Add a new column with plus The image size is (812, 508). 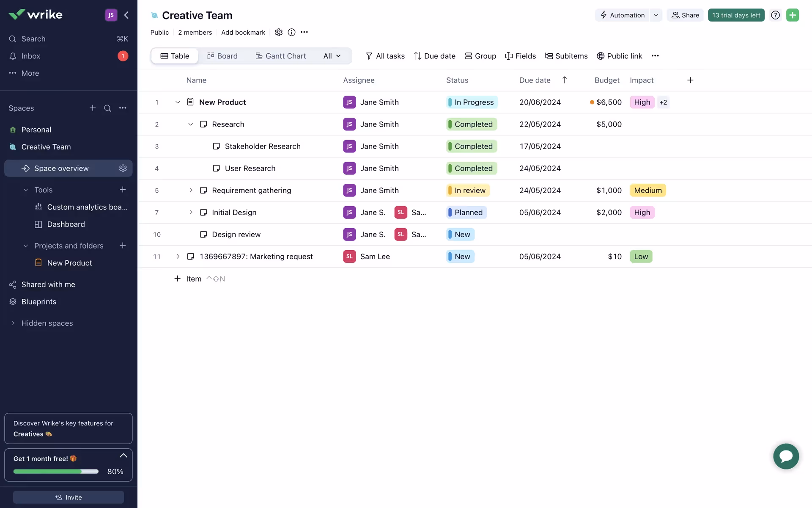coord(690,80)
